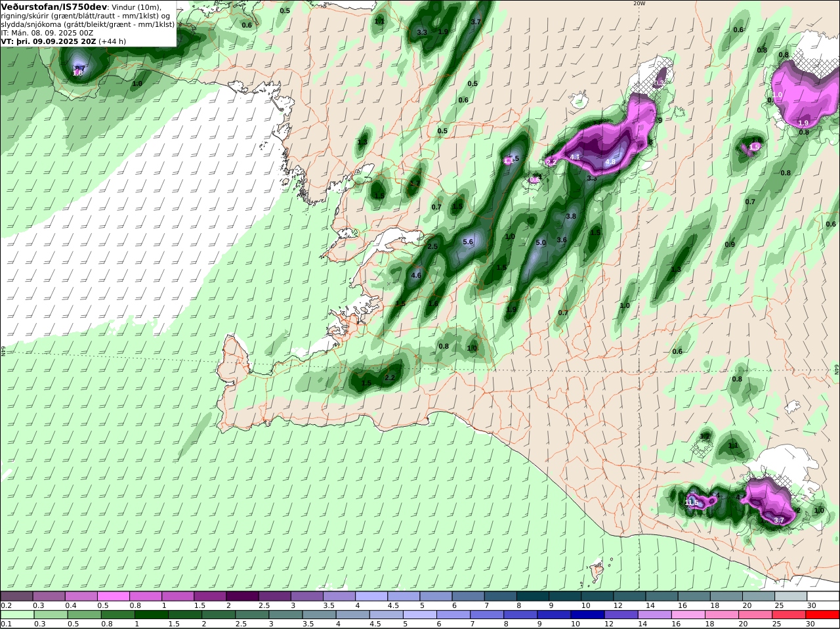Viewport: 840px width, 629px height.
Task: Click the 3.8 precipitation value label
Action: point(571,217)
